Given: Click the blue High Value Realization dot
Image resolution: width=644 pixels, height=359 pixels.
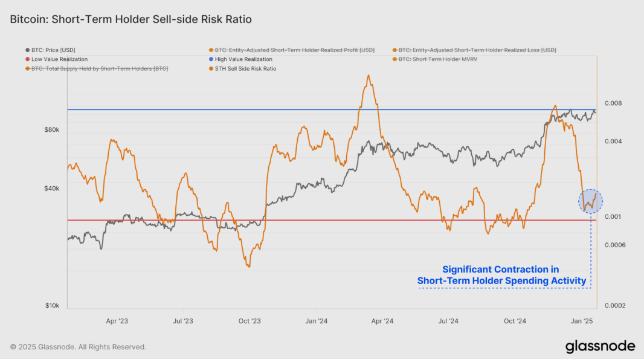Looking at the screenshot, I should click(x=210, y=59).
